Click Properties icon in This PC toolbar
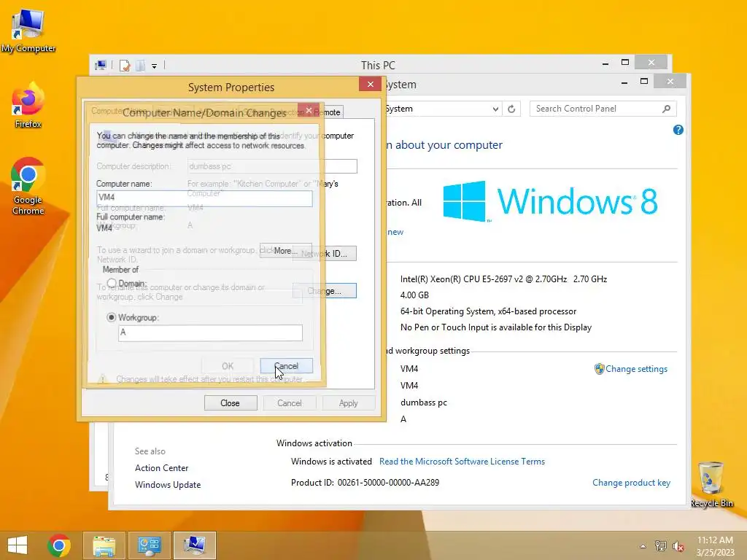Screen dimensions: 747x560 [x=125, y=65]
